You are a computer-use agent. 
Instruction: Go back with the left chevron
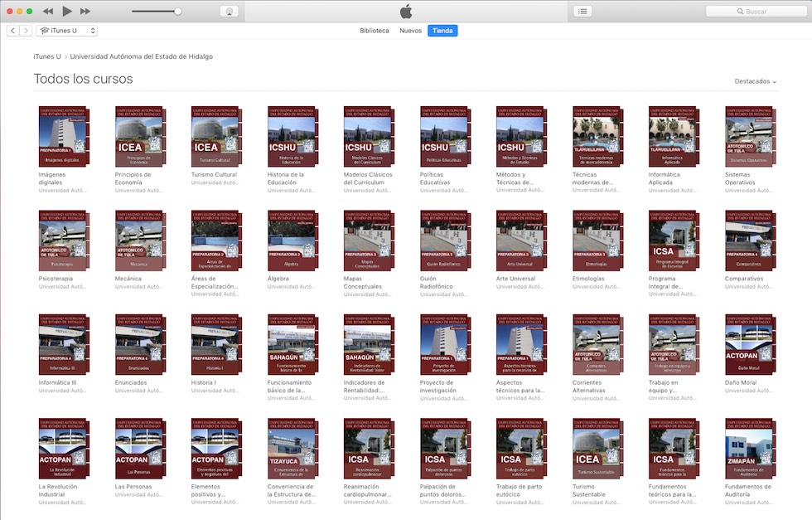[x=13, y=31]
